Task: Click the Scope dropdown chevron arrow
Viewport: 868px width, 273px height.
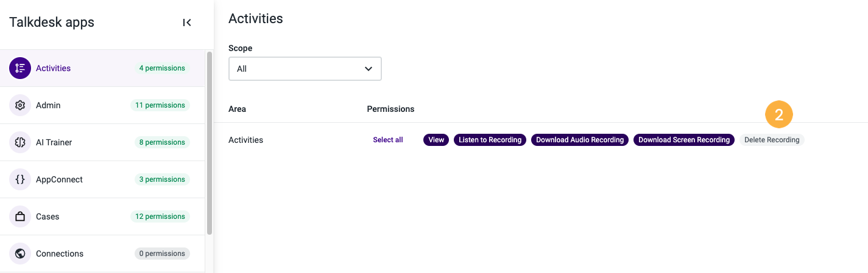Action: click(368, 69)
